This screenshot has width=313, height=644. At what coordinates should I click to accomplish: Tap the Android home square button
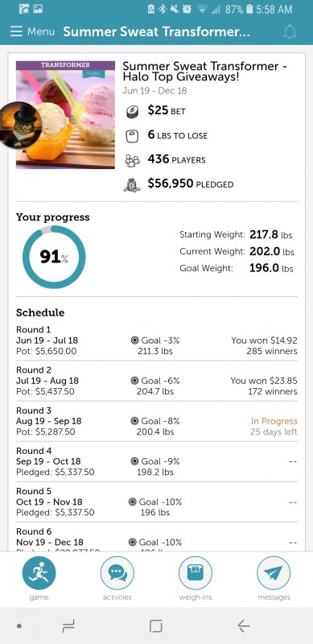156,625
